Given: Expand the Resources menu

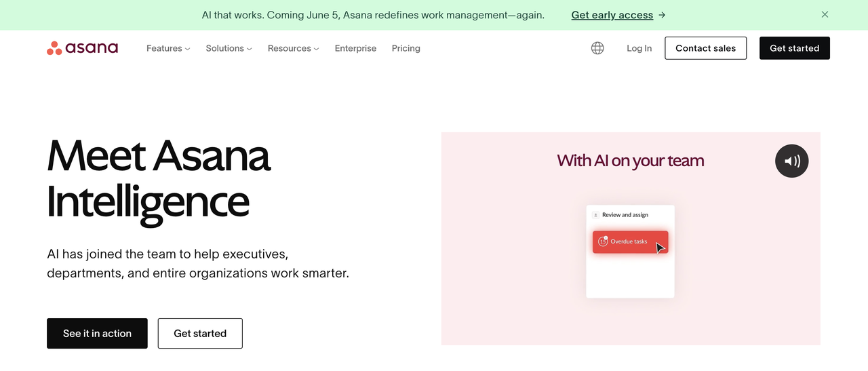Looking at the screenshot, I should [x=293, y=48].
